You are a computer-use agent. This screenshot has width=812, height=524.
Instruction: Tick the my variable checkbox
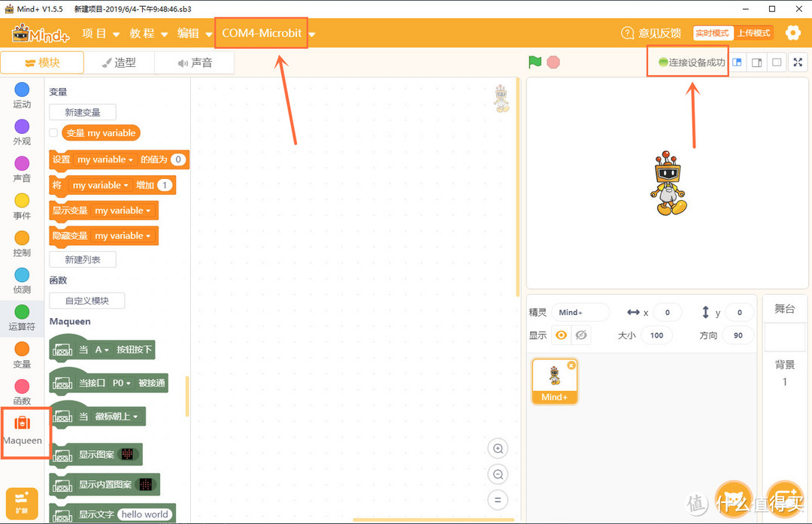(x=53, y=133)
